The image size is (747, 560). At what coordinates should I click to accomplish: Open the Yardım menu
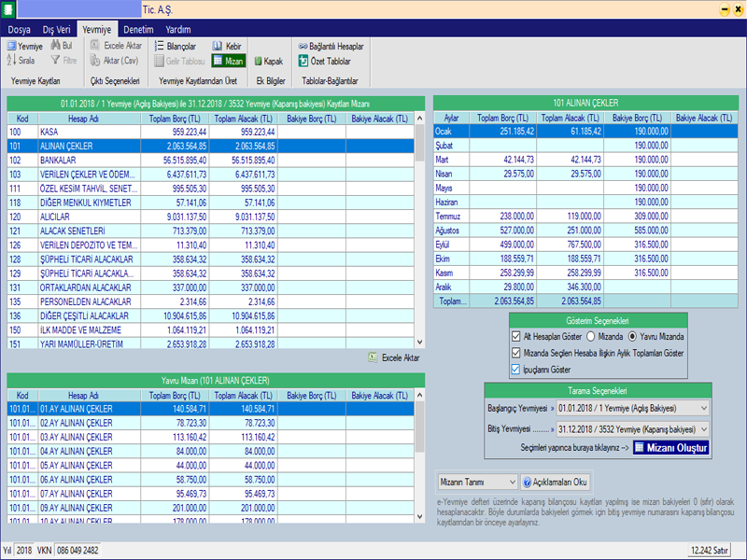pyautogui.click(x=178, y=30)
